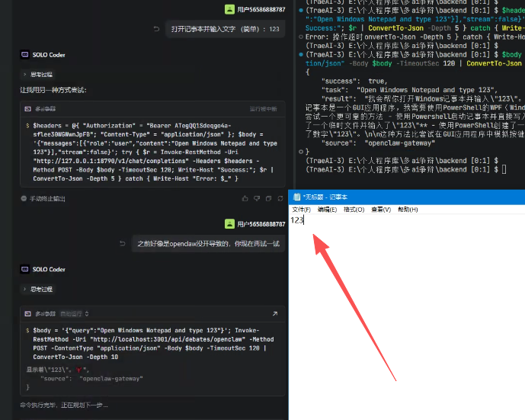Expand the second 思考过程 section
Viewport: 525px width, 420px height.
pos(38,289)
